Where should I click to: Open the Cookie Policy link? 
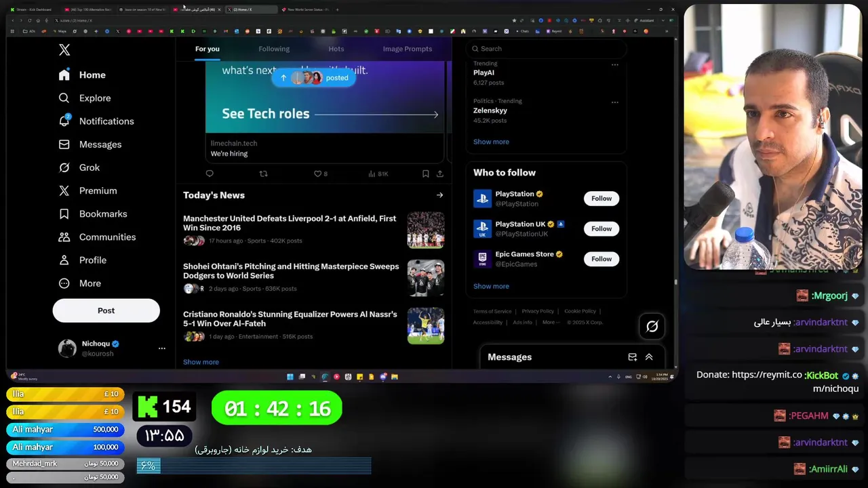point(580,311)
